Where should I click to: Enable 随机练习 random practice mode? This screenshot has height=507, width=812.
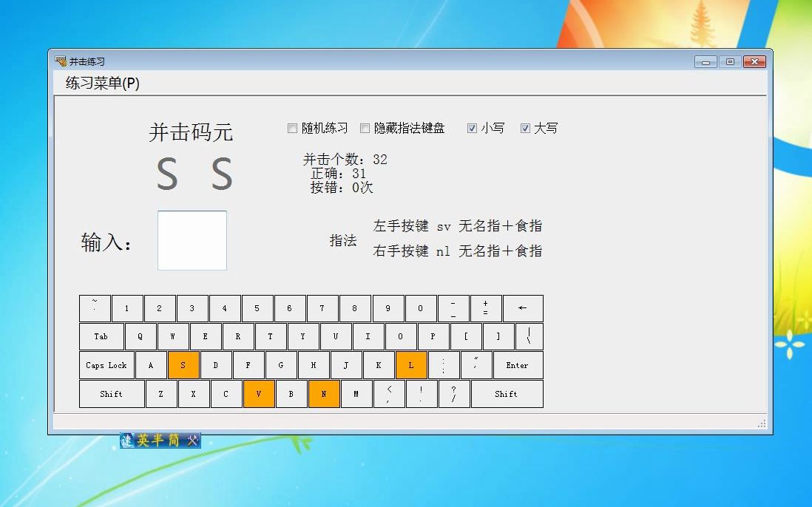(293, 128)
